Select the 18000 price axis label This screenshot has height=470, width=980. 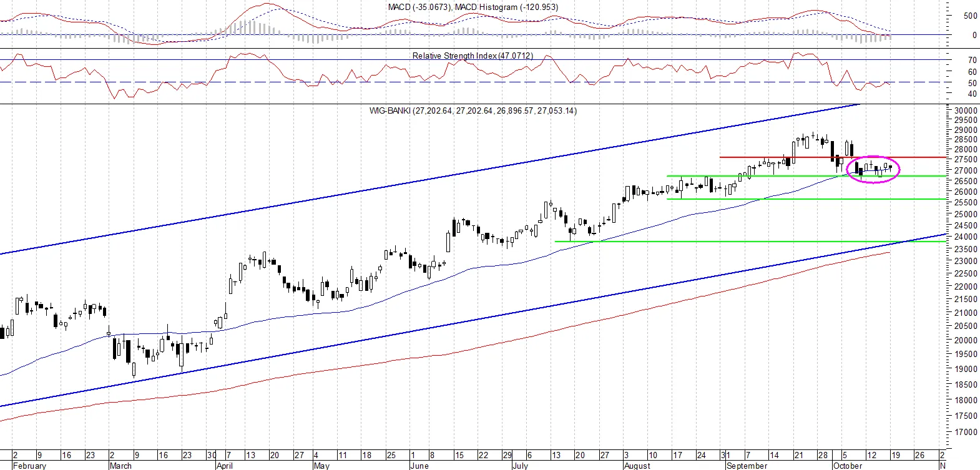[x=965, y=401]
